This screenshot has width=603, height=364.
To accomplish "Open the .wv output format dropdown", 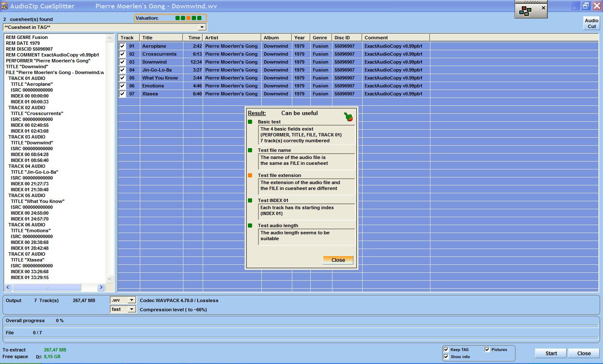I will pos(131,300).
